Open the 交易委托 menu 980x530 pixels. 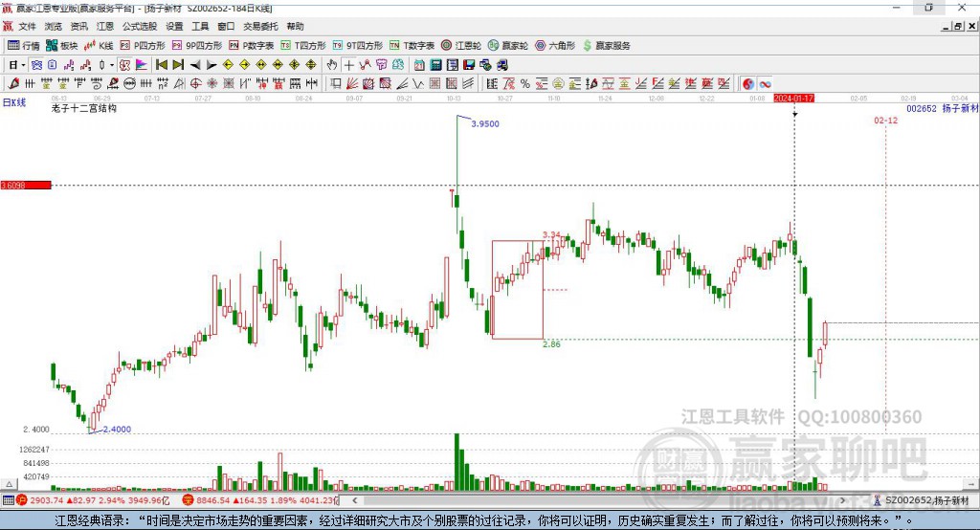tap(260, 26)
